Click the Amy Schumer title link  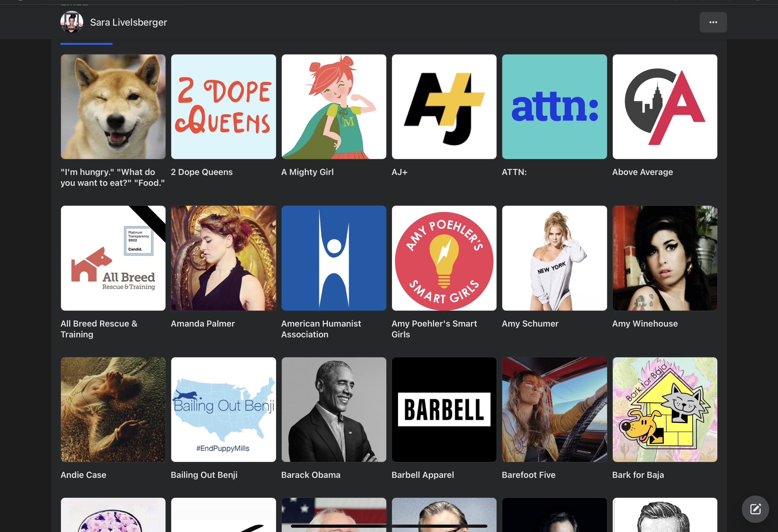coord(530,323)
